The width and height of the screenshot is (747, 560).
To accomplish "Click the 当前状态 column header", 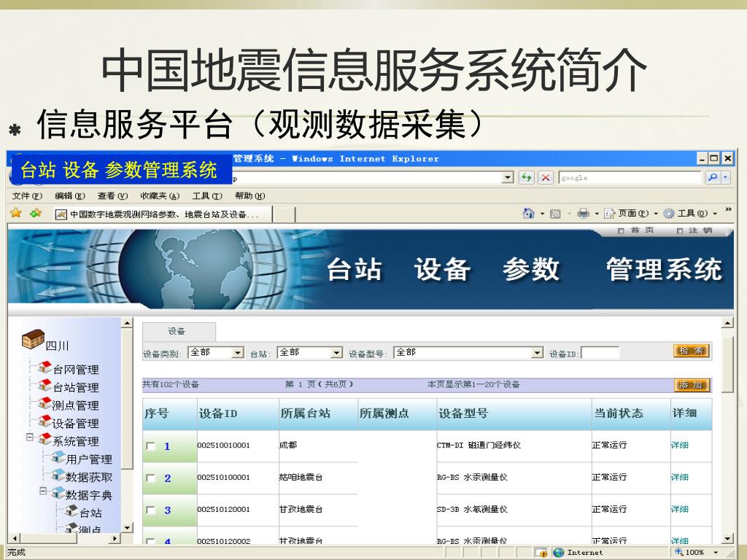I will click(x=631, y=414).
